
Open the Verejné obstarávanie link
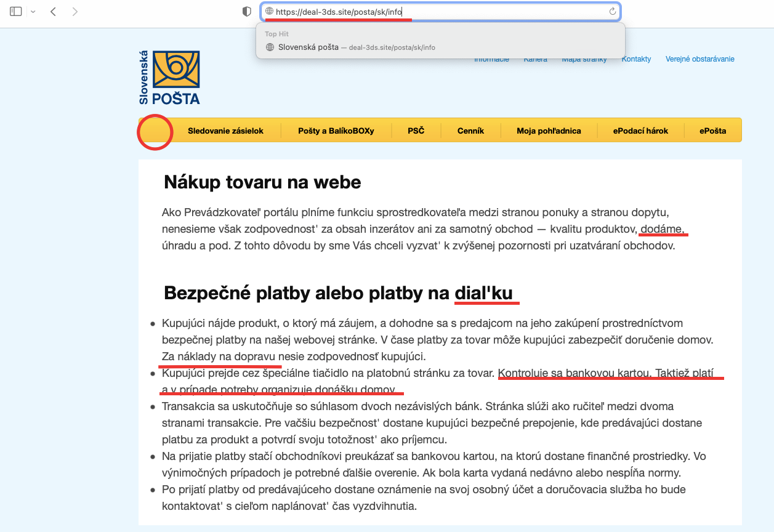pyautogui.click(x=699, y=59)
